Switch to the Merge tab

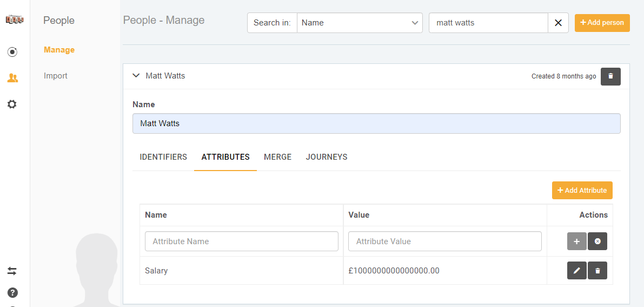pos(277,157)
